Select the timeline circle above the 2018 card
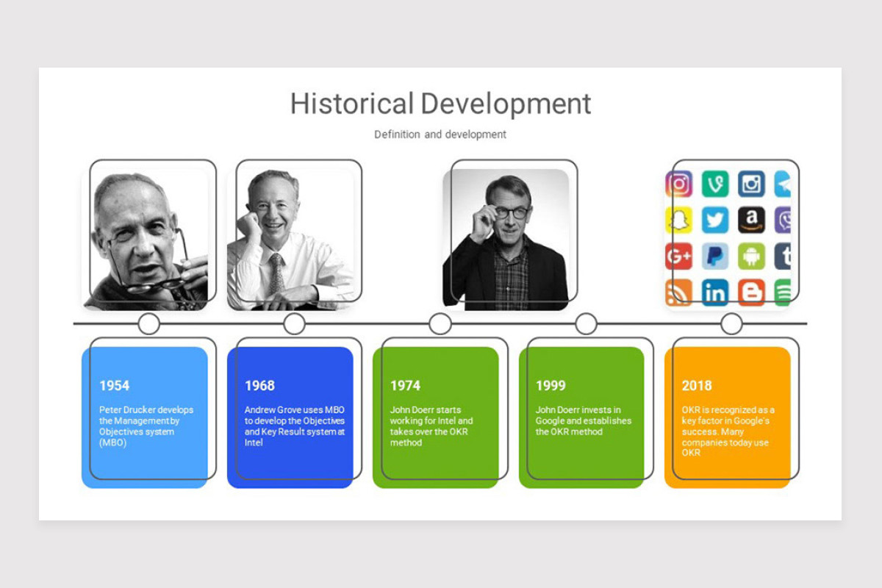The height and width of the screenshot is (588, 882). click(731, 323)
